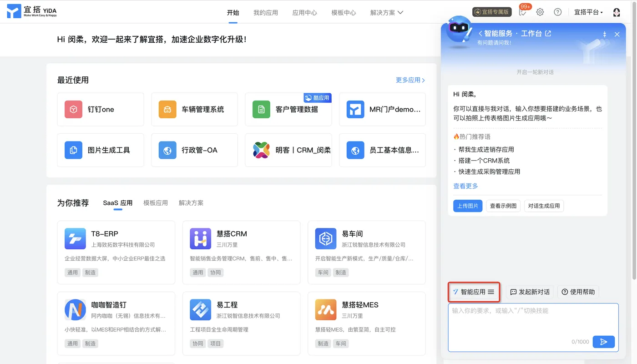Open the 图片生成工具 app icon
637x364 pixels.
pos(73,150)
